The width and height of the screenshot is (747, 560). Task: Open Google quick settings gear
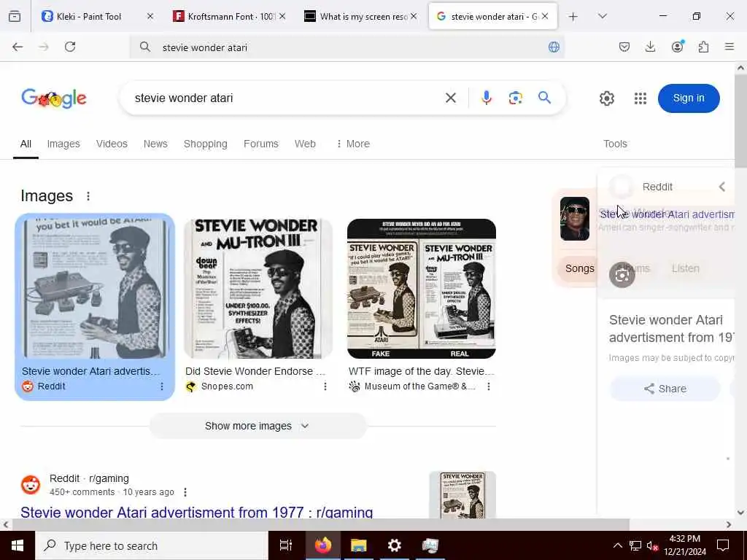point(606,98)
